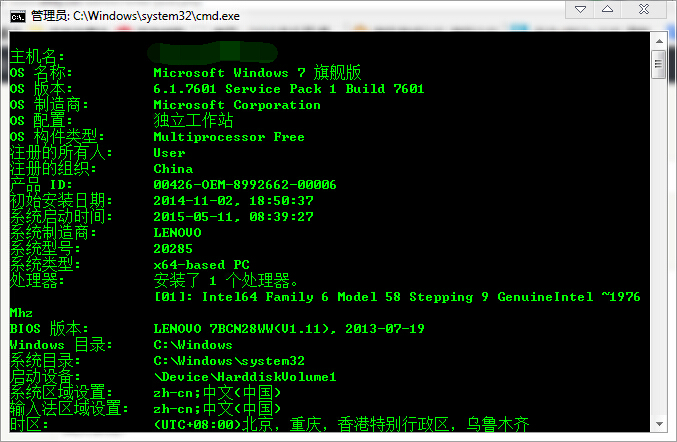
Task: Click the "OS 配置:" label
Action: tap(41, 120)
